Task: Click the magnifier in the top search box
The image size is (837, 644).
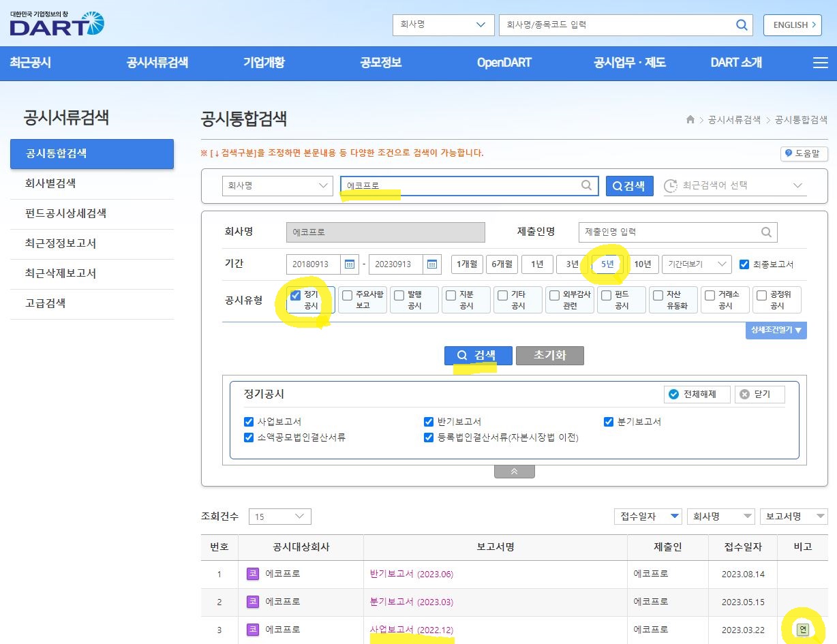Action: (x=742, y=25)
